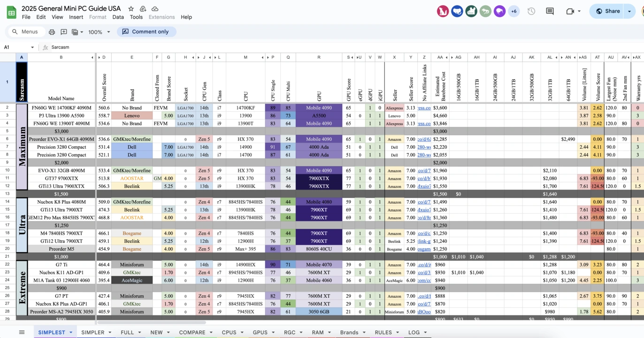Click the add to Drive shortcut icon
The image size is (644, 338).
point(143,9)
